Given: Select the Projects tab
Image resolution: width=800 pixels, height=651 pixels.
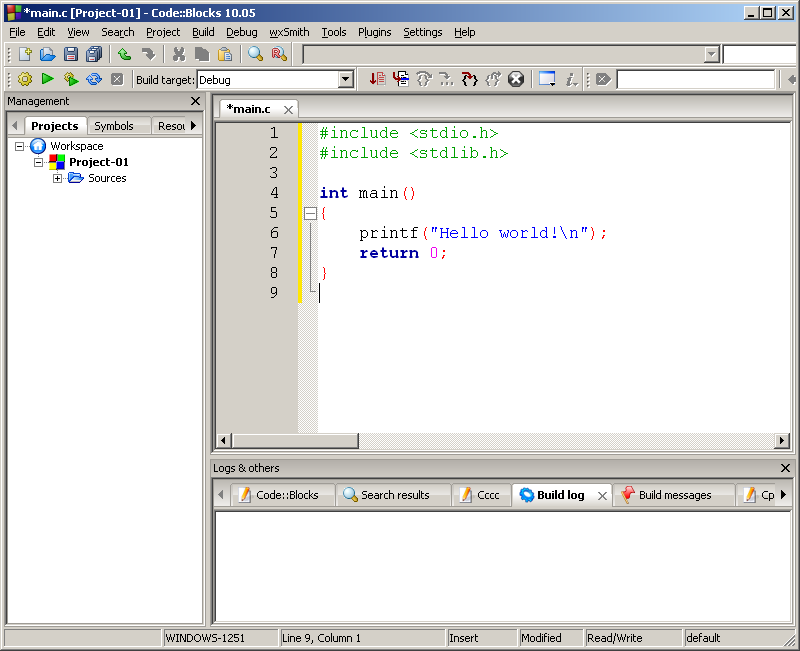Looking at the screenshot, I should 55,126.
